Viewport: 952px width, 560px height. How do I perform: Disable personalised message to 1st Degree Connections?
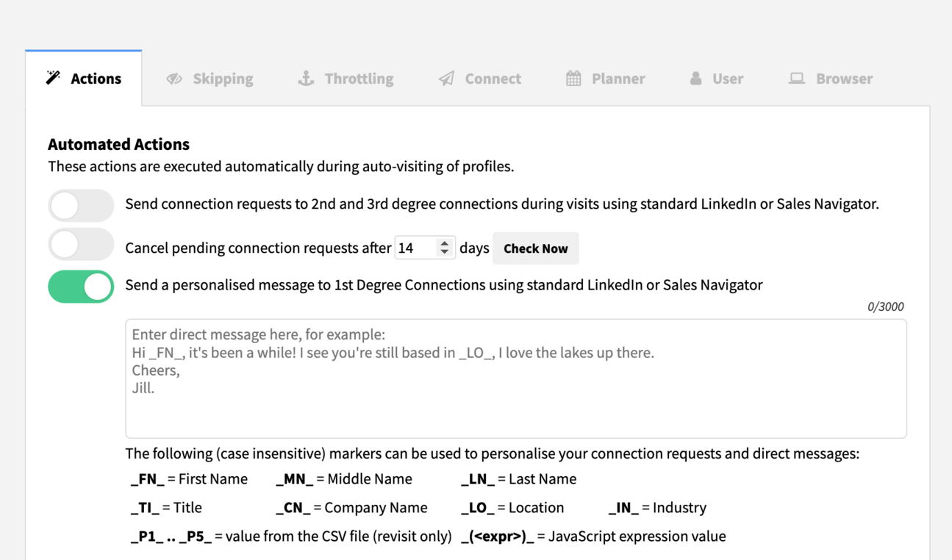click(x=81, y=286)
